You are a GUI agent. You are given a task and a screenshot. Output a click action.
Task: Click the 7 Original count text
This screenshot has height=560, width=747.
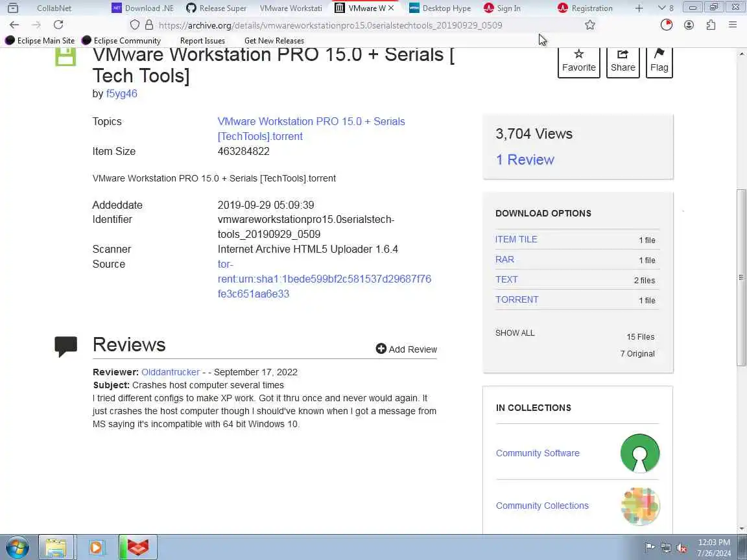[637, 353]
